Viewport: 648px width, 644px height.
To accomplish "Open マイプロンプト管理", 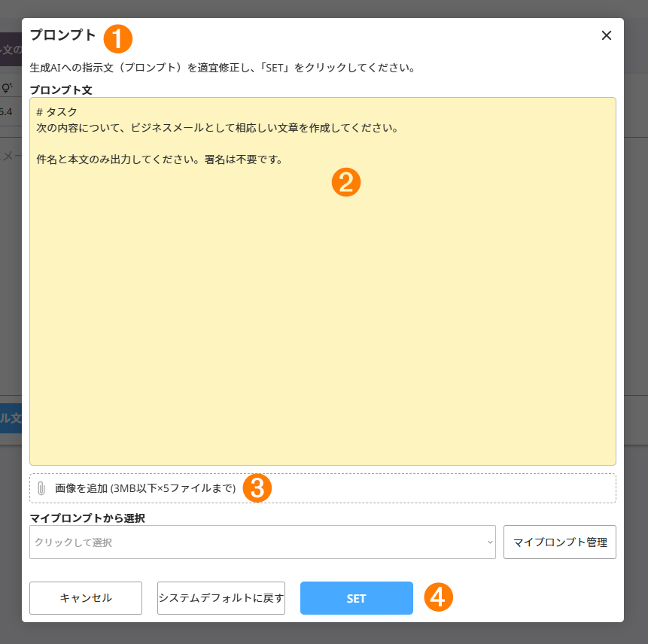I will tap(559, 542).
